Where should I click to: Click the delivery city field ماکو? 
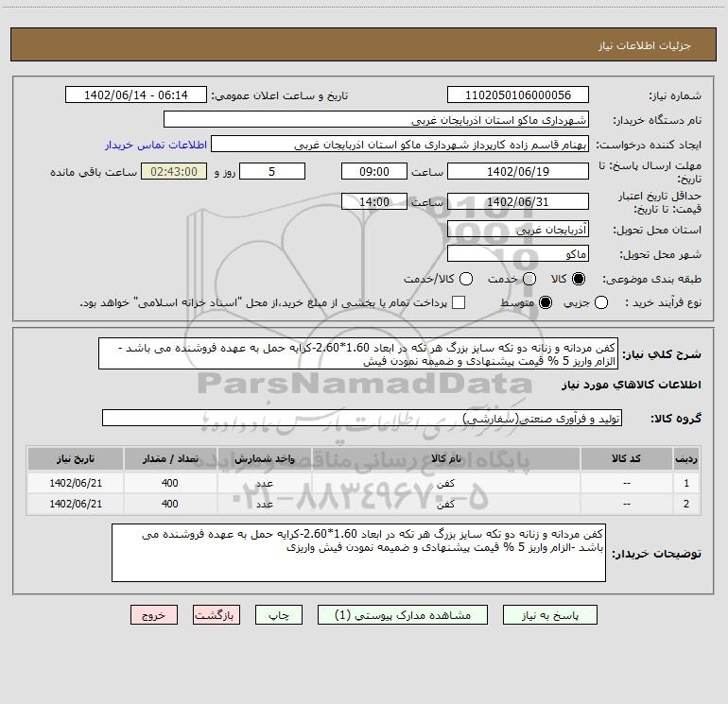518,253
